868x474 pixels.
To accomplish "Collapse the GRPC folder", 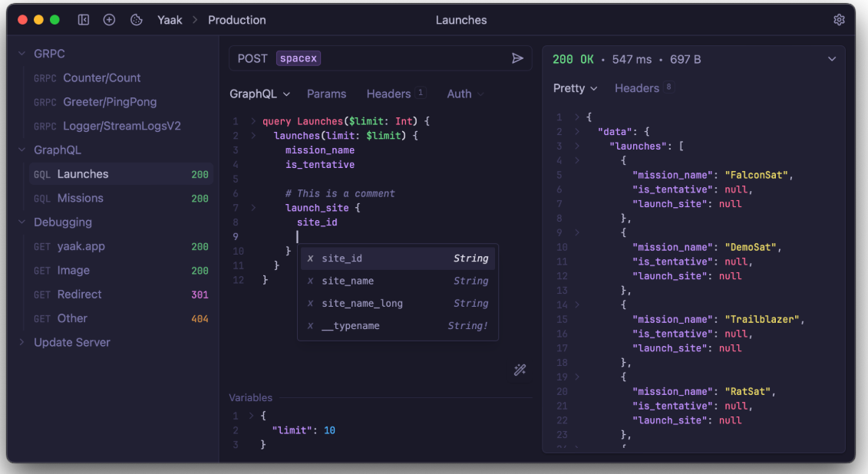I will pyautogui.click(x=21, y=54).
